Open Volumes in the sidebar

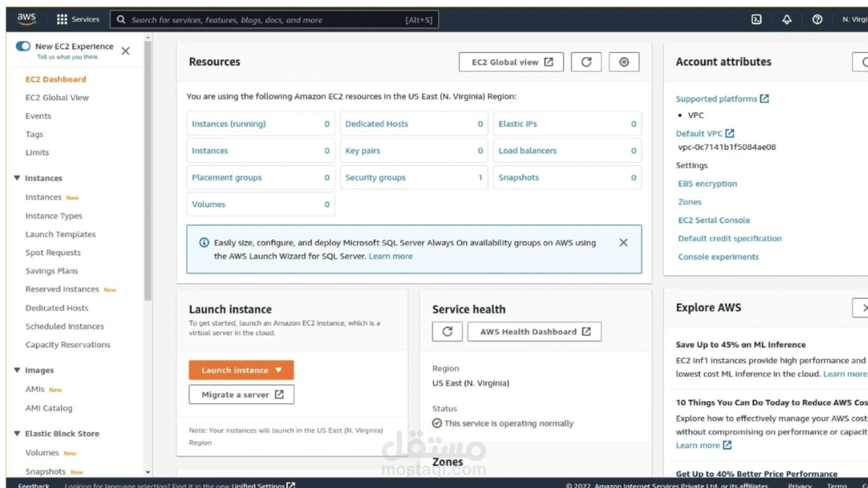tap(42, 453)
